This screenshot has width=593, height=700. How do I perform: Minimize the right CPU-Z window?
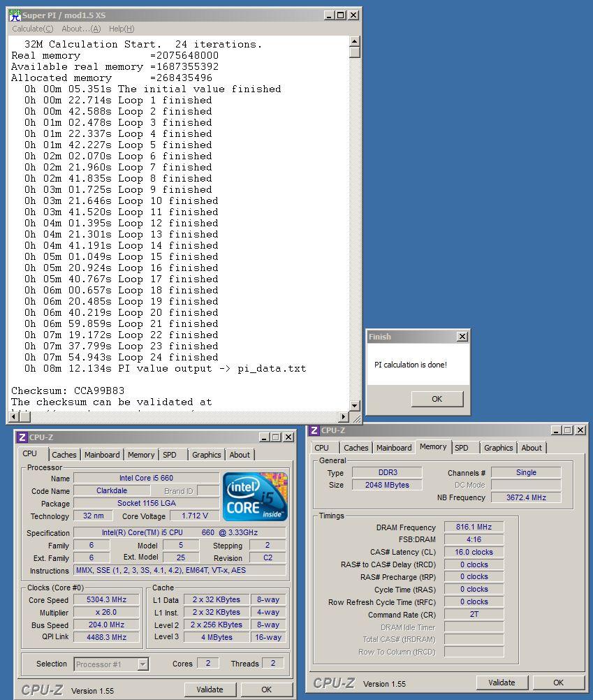pyautogui.click(x=556, y=430)
